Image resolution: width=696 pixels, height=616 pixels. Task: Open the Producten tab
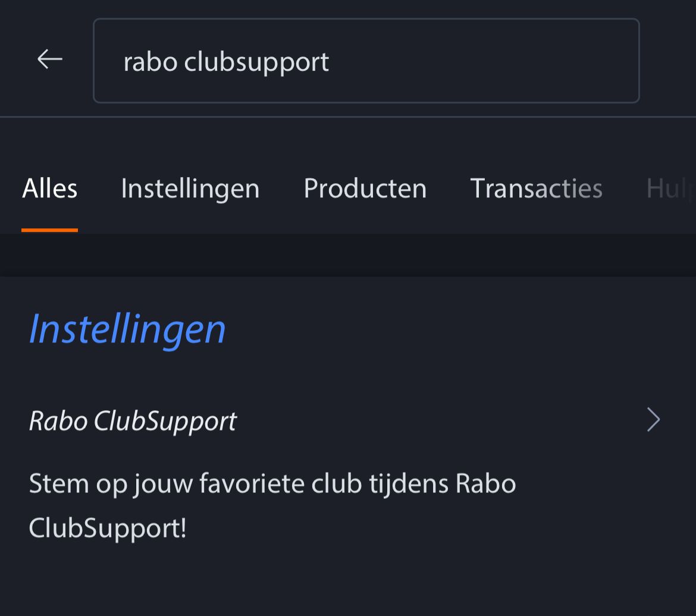click(365, 188)
